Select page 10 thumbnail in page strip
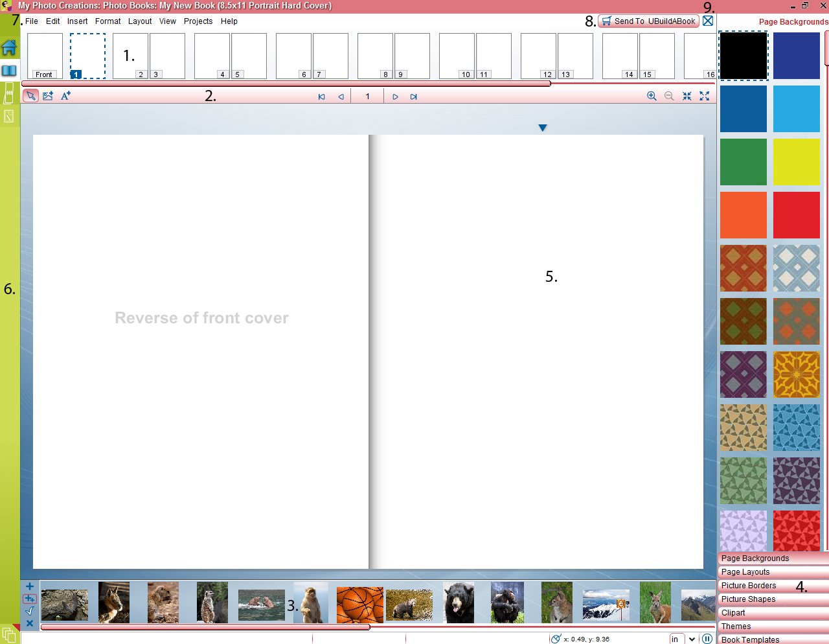 [x=457, y=56]
